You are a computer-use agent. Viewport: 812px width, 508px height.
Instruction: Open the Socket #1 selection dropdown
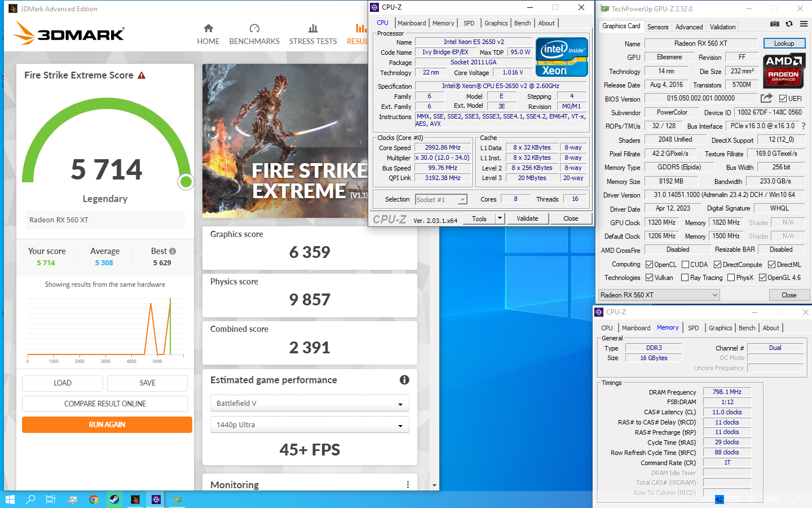[x=442, y=199]
